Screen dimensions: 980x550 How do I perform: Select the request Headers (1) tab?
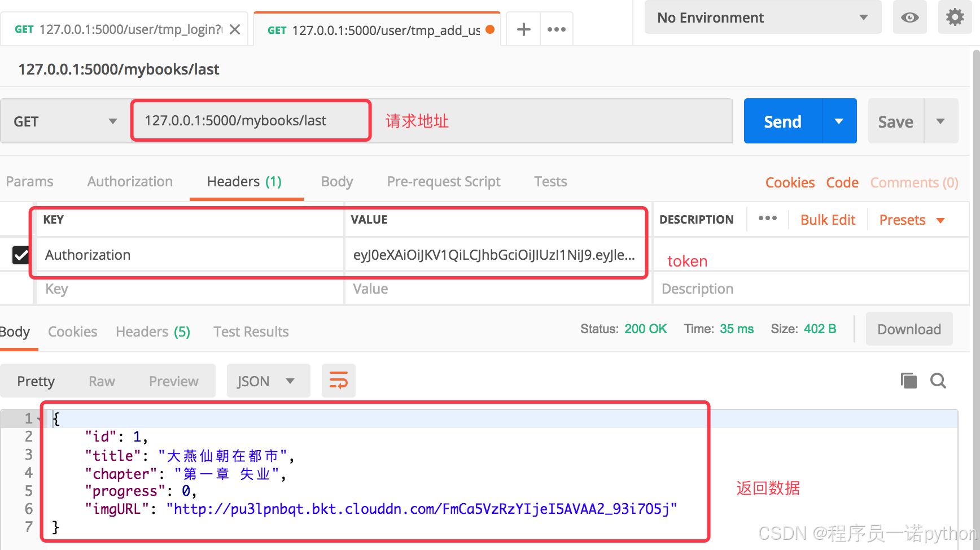[x=244, y=182]
